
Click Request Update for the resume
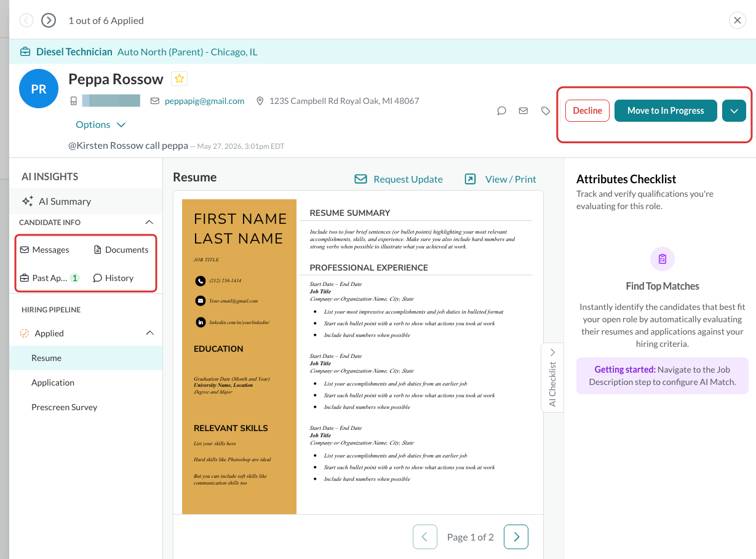[399, 179]
